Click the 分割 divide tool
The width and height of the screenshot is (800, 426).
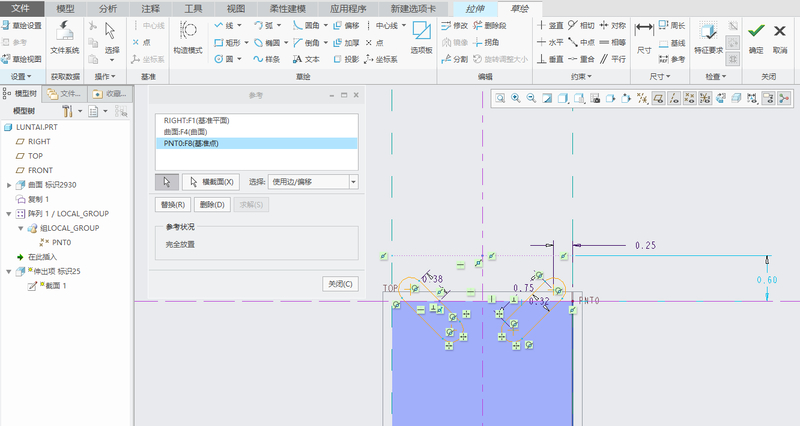coord(455,59)
